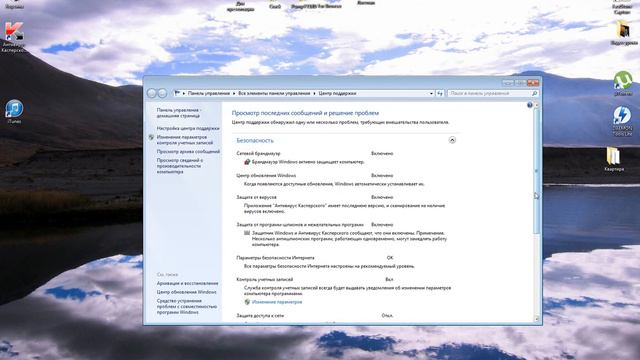Open Просмотр сведений о производительности компьютера link
Image resolution: width=640 pixels, height=360 pixels.
(x=180, y=166)
